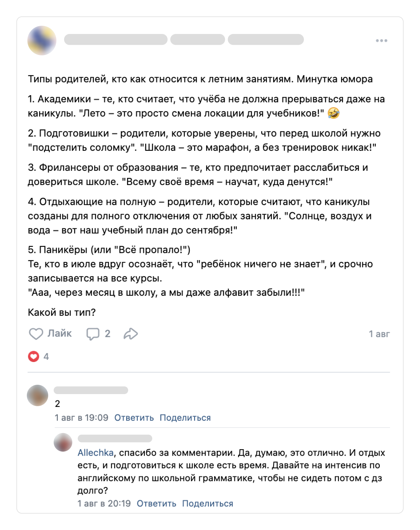Click the question Какой вы тип?
This screenshot has width=420, height=530.
point(62,312)
